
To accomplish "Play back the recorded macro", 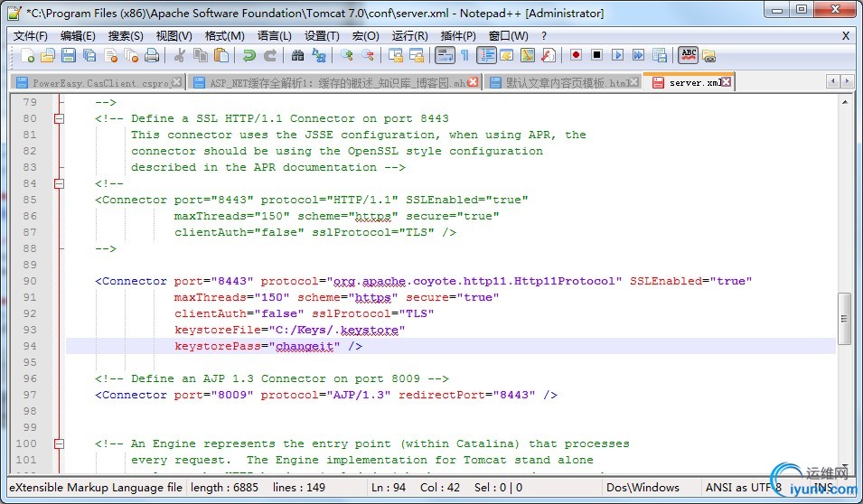I will tap(617, 55).
